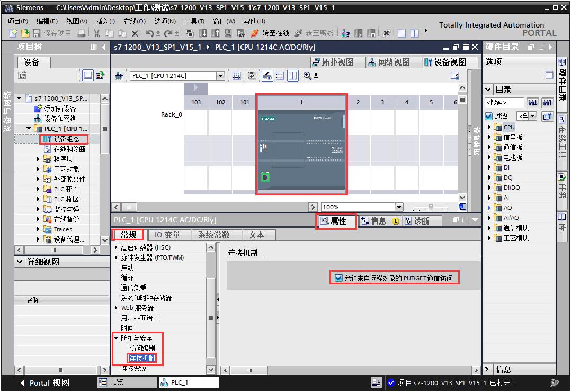This screenshot has width=571, height=392.
Task: Click the cut scissors icon
Action: [x=97, y=33]
